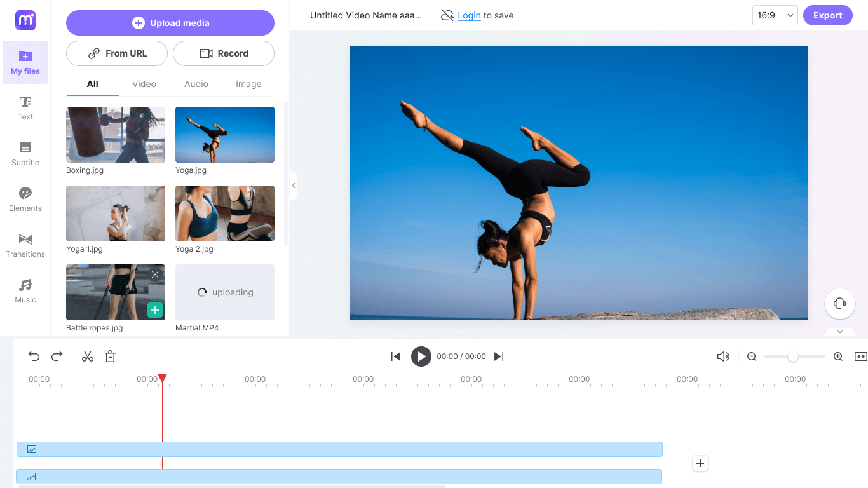Open the Transitions sidebar panel
868x488 pixels.
(x=25, y=245)
